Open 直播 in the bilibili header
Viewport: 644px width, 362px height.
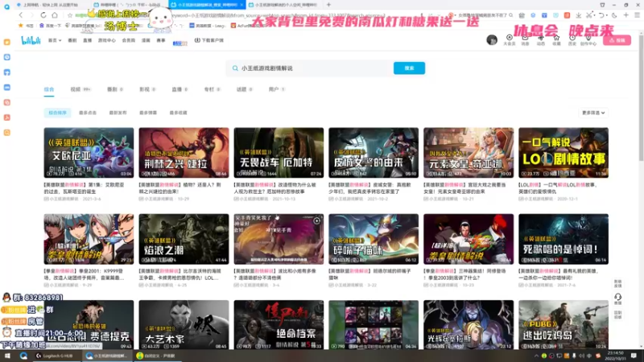[88, 40]
